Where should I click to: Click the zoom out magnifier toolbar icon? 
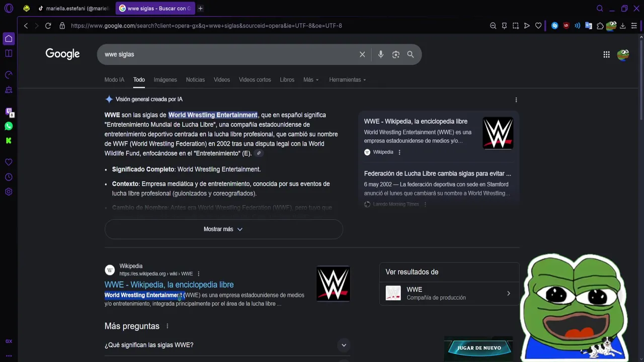(493, 26)
